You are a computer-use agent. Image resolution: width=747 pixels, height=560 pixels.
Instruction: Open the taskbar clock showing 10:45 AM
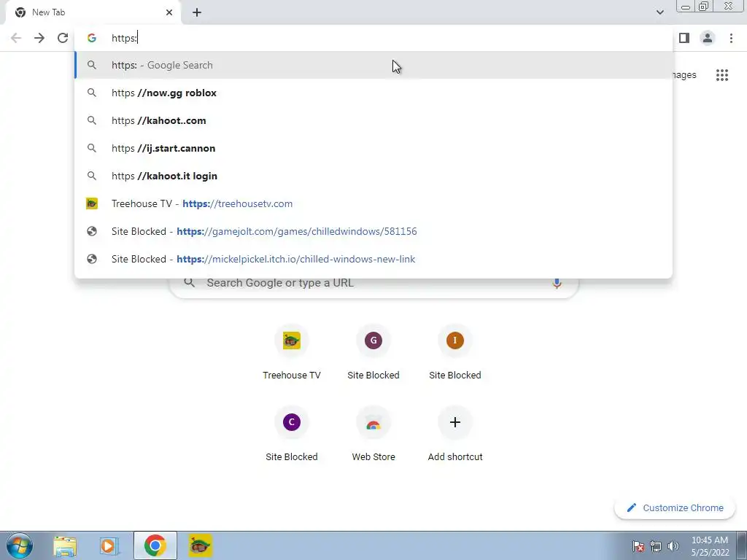point(710,546)
